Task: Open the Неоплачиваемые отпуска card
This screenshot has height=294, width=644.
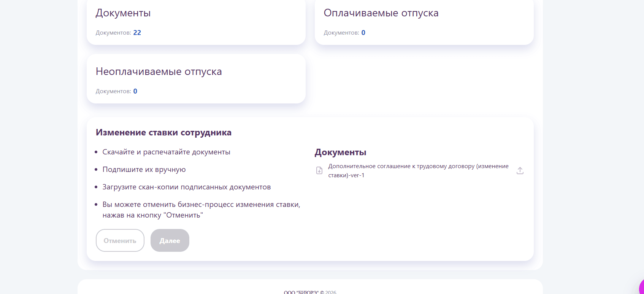Action: coord(196,79)
